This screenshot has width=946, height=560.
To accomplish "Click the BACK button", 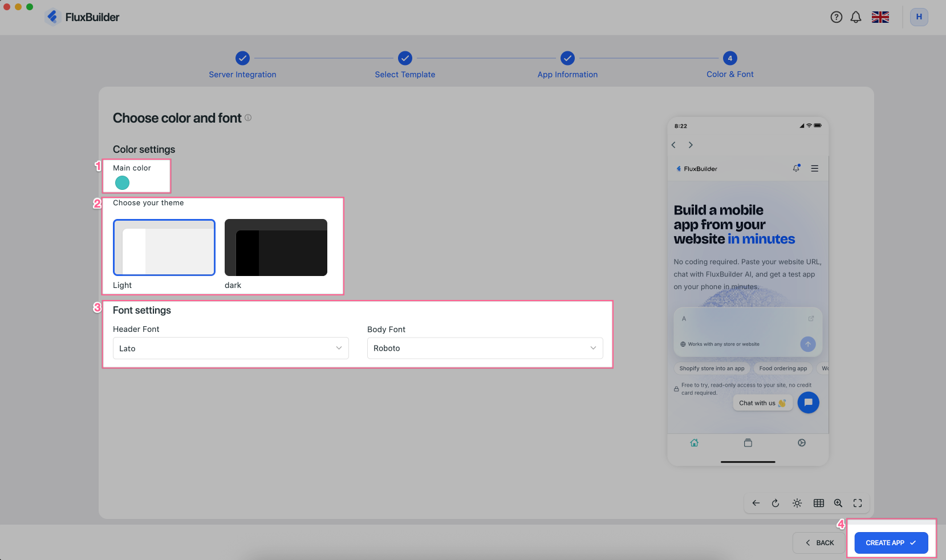I will tap(819, 543).
